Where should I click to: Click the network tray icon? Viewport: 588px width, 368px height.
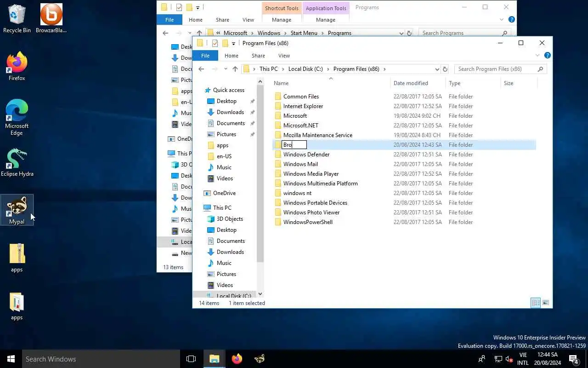point(498,359)
